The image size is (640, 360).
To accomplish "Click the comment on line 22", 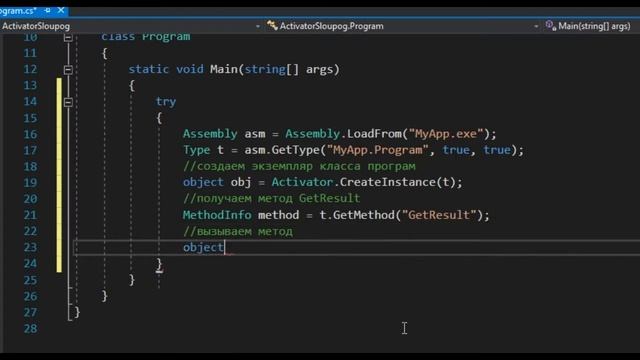I will point(238,231).
